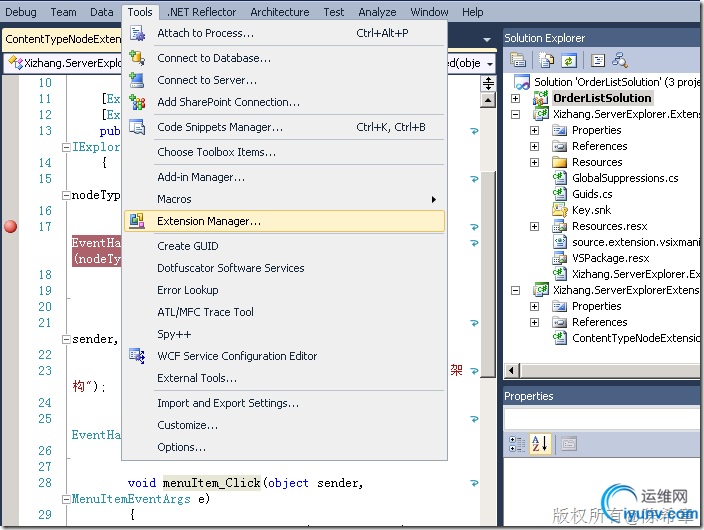Click source.extension.vsixmanifest file icon
The width and height of the screenshot is (704, 530).
tap(559, 242)
